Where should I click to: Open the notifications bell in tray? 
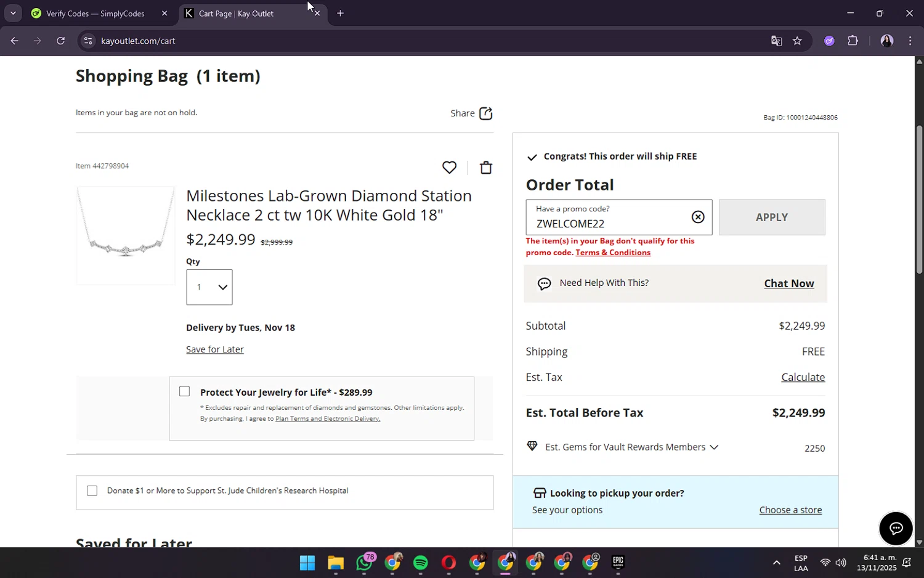pyautogui.click(x=907, y=563)
